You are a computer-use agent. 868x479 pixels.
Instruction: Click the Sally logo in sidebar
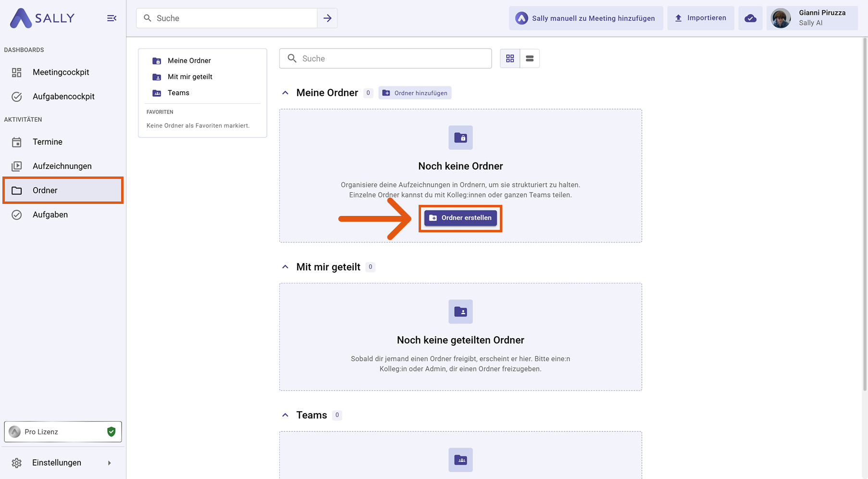(42, 18)
